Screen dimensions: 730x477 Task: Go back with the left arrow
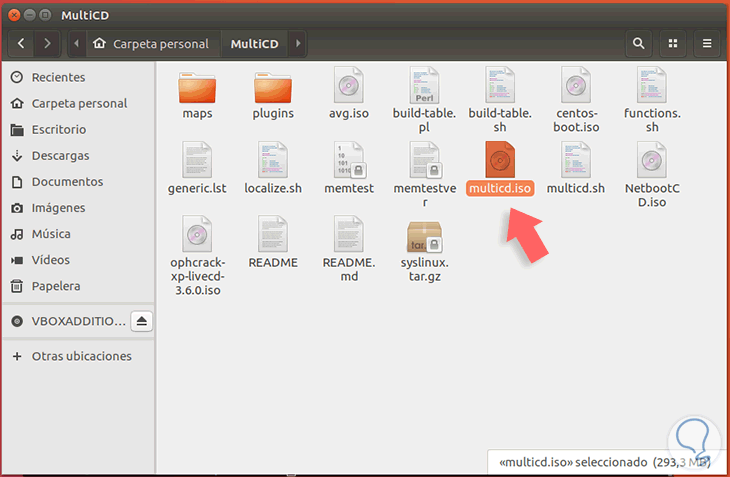pyautogui.click(x=21, y=44)
